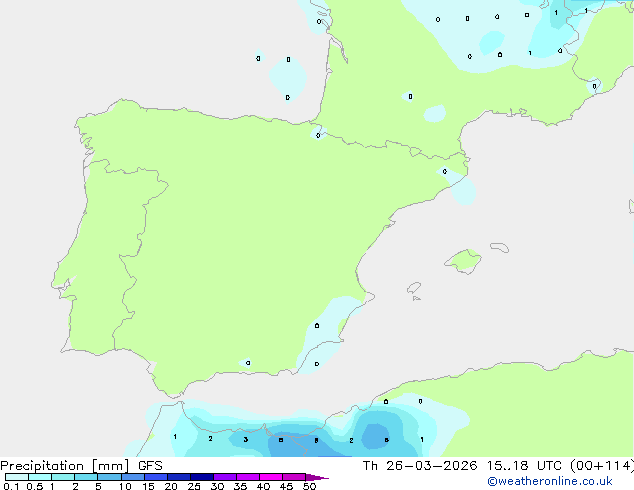Pick the 10–15 mm legend color swatch

(x=133, y=477)
